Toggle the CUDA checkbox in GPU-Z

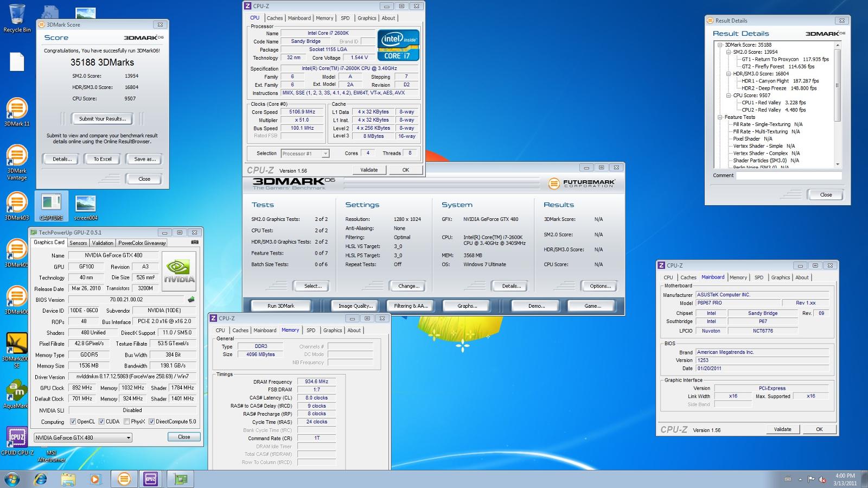click(101, 421)
